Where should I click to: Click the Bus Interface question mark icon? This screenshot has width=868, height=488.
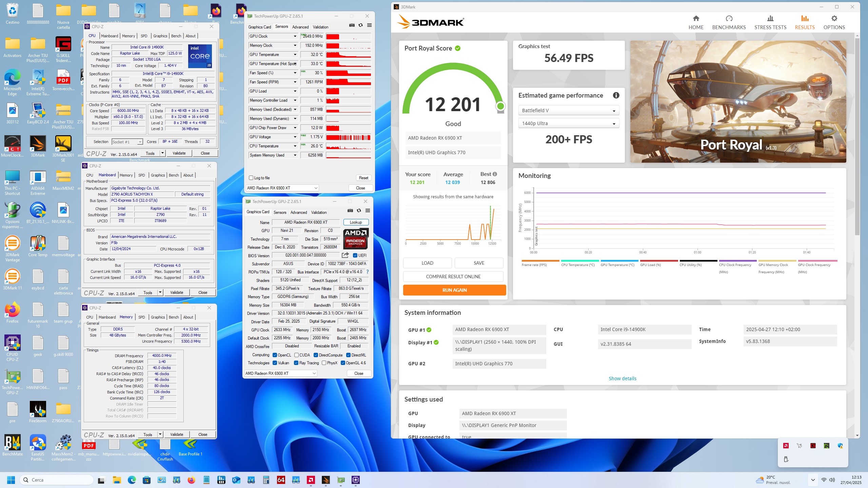(367, 272)
